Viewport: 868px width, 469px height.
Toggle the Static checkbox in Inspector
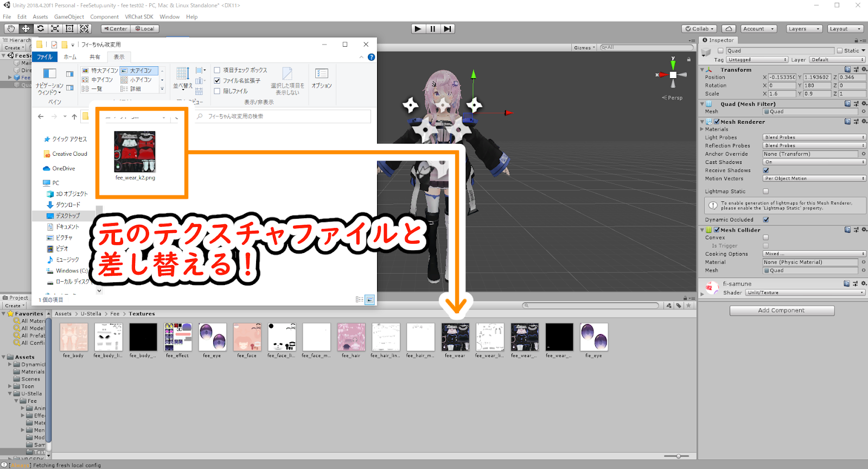[x=840, y=50]
